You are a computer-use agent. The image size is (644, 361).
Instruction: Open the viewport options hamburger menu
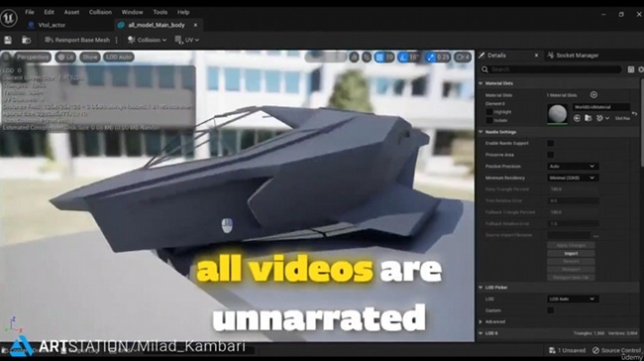6,58
